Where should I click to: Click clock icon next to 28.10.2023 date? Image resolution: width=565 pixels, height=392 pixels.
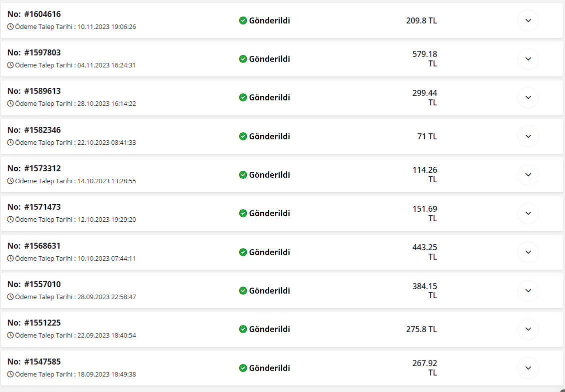pyautogui.click(x=10, y=103)
